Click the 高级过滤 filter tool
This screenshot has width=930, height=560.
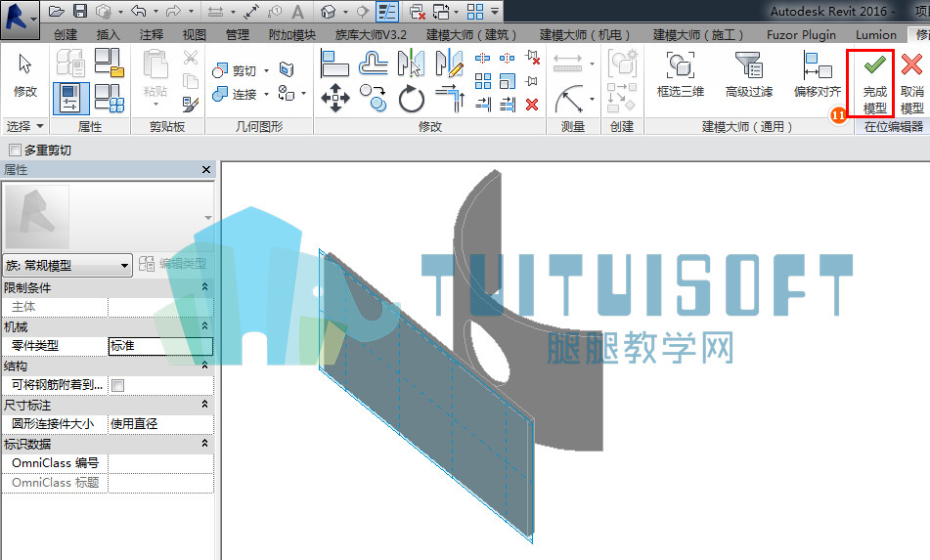[x=749, y=74]
